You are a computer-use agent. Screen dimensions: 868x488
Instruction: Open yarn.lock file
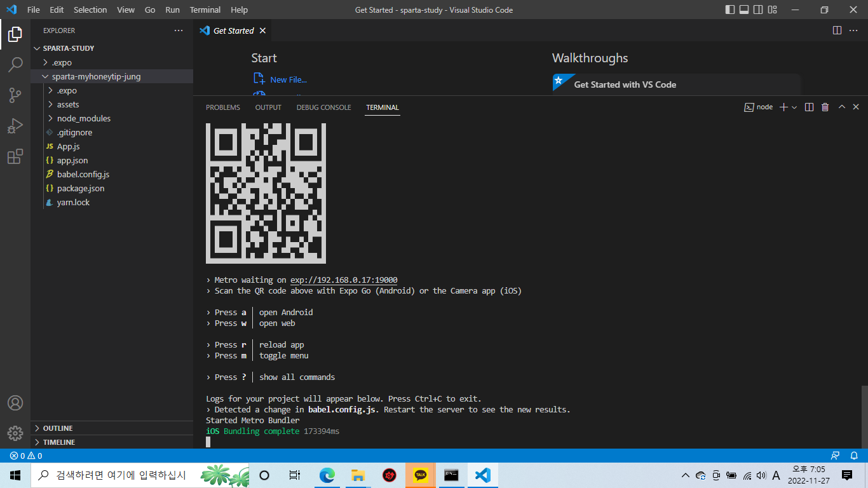112,202
